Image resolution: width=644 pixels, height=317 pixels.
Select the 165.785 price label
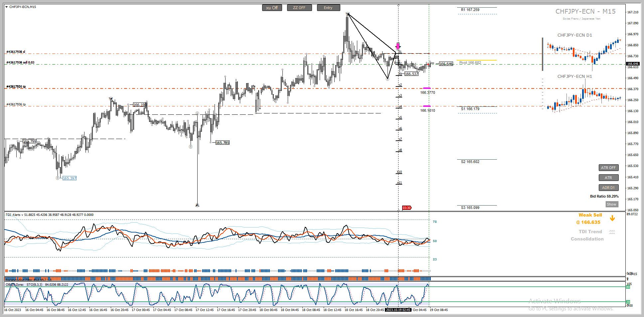223,143
